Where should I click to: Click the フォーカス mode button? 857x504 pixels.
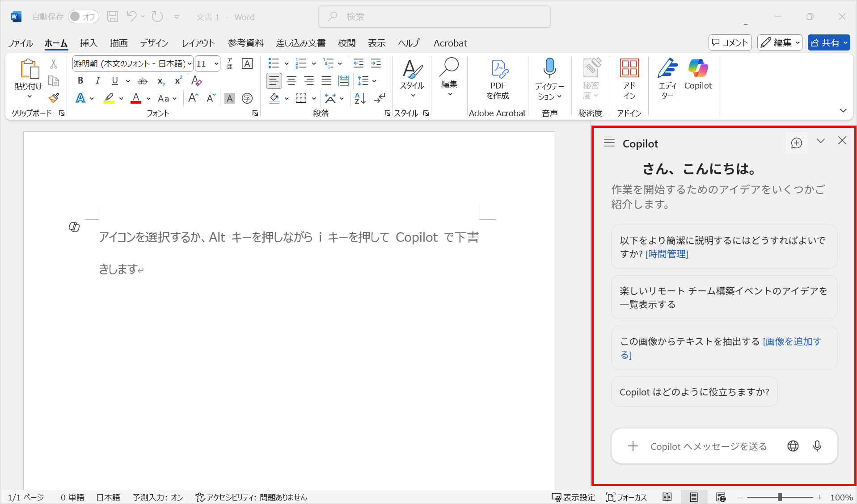click(626, 497)
